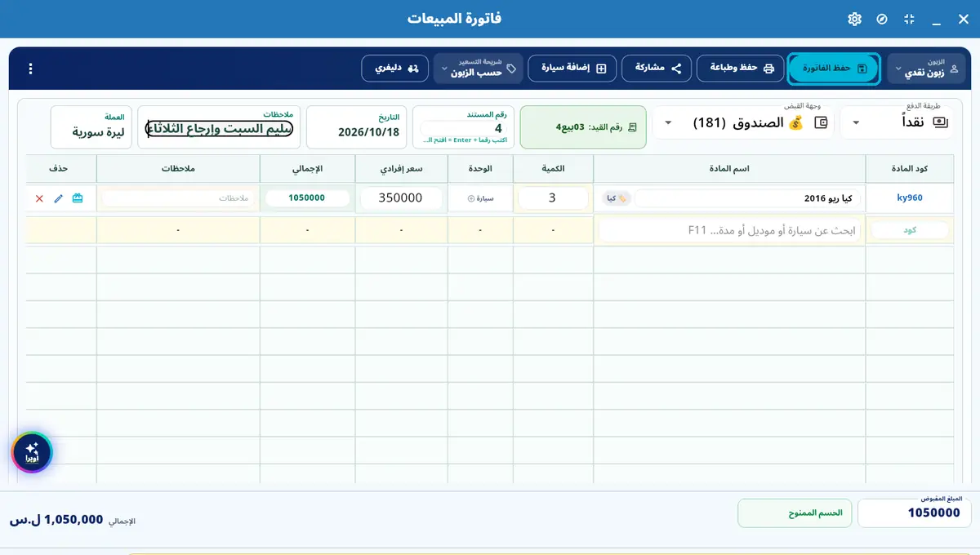The width and height of the screenshot is (980, 555).
Task: Click the exit fullscreen arrows icon
Action: coord(909,19)
